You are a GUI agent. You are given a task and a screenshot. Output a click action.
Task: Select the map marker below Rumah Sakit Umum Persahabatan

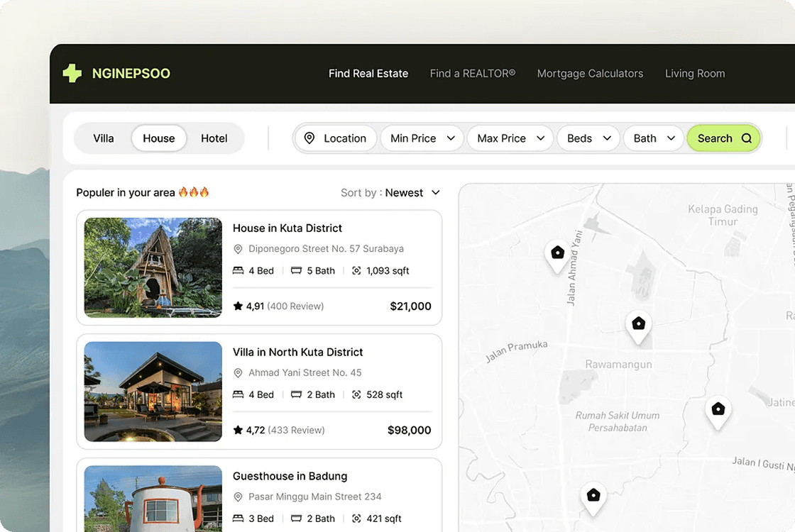(593, 499)
